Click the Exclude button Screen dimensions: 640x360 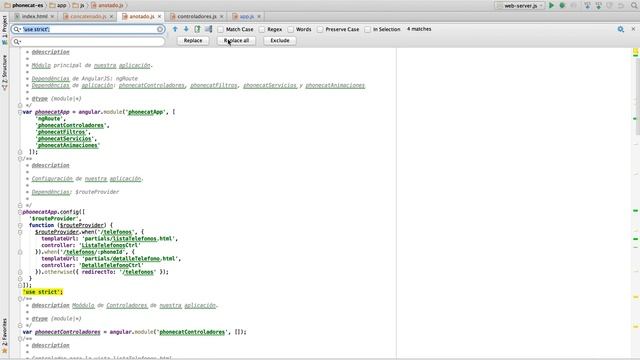click(280, 41)
